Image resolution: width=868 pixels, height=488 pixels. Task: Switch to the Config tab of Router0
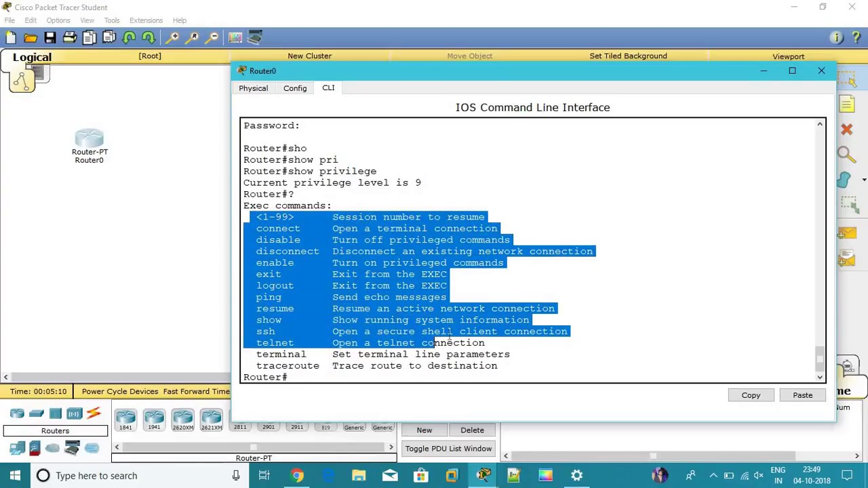tap(295, 88)
